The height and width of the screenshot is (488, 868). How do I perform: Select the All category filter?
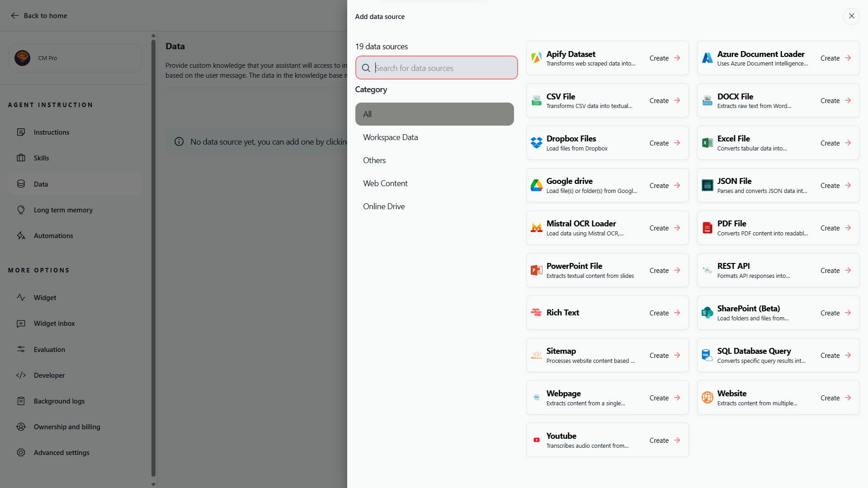(434, 114)
